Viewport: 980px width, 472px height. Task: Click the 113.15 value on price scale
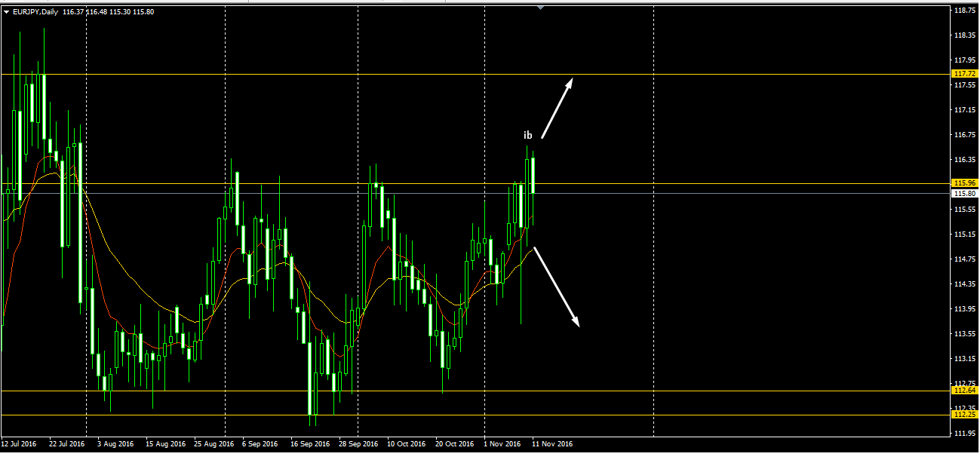[x=965, y=359]
